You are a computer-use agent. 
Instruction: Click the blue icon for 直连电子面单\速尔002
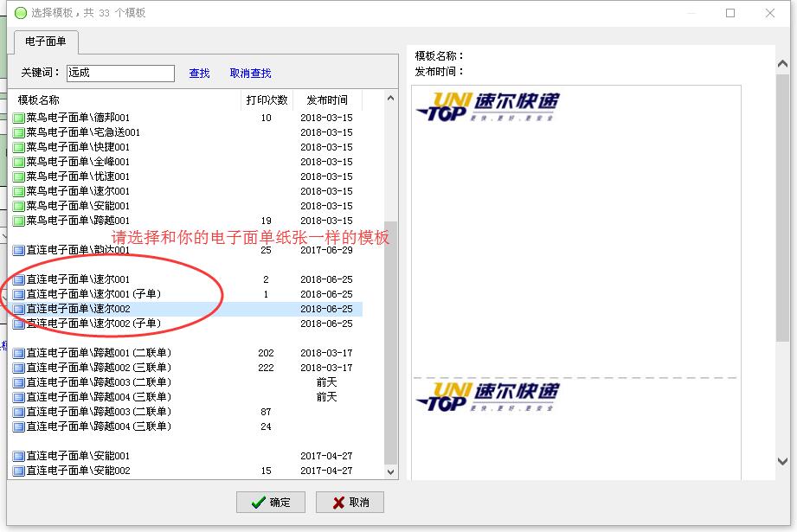[x=19, y=309]
